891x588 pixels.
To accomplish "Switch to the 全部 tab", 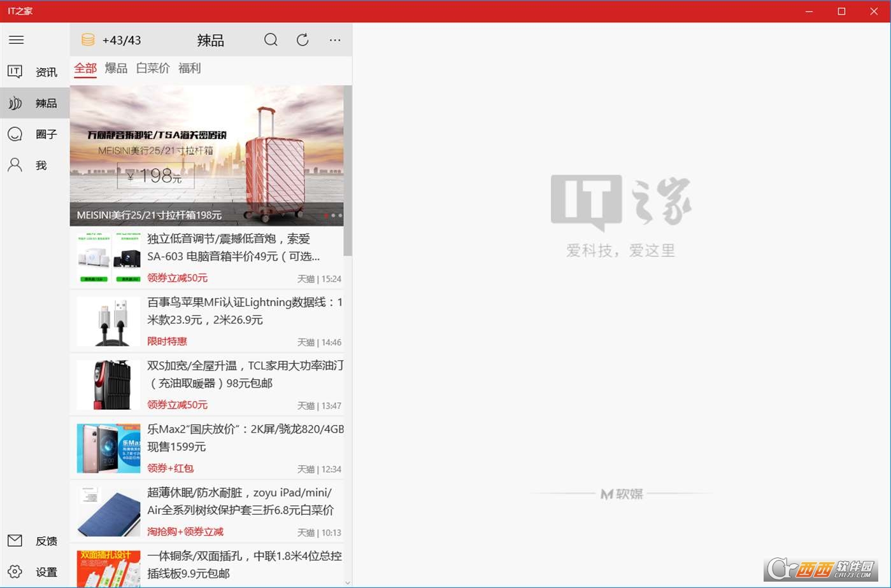I will [x=85, y=69].
